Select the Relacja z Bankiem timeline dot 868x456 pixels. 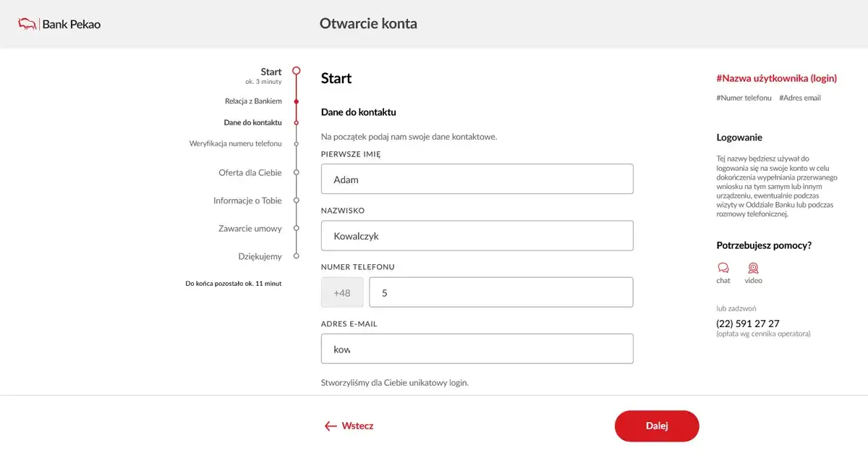297,101
